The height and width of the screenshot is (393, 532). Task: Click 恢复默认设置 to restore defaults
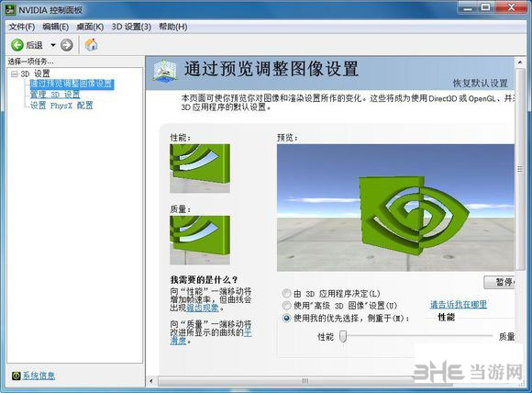click(x=480, y=84)
